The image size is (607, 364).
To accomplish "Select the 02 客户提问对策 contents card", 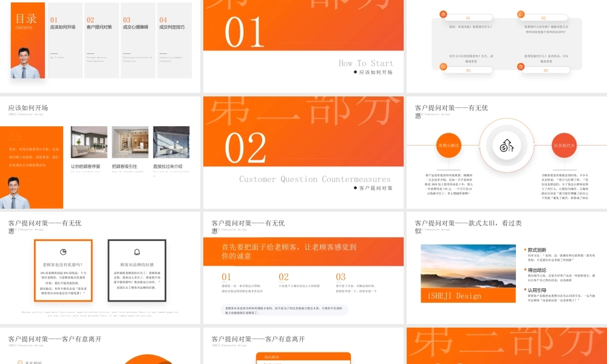I will (101, 40).
